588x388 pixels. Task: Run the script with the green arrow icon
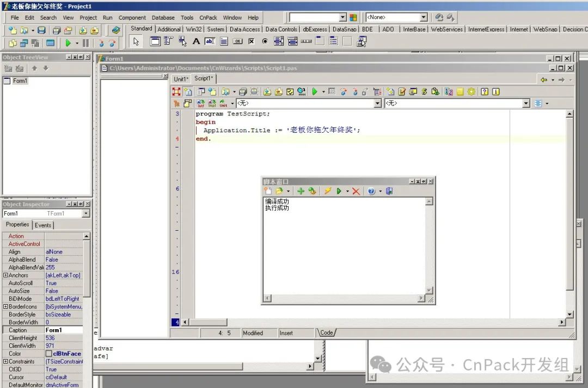click(x=339, y=191)
